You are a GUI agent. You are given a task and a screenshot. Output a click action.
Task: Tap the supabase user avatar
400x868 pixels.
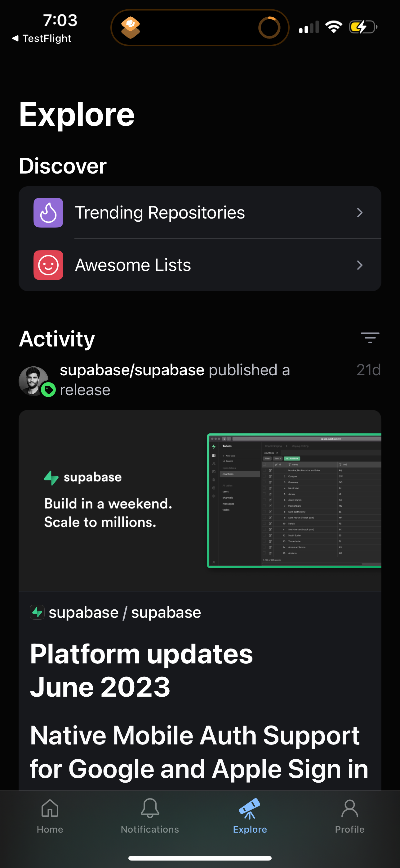33,381
